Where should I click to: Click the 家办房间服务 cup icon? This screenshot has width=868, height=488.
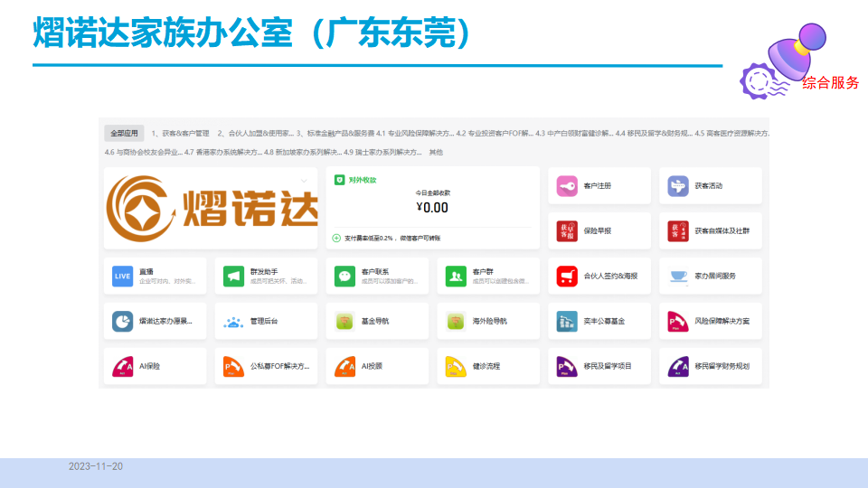point(678,277)
